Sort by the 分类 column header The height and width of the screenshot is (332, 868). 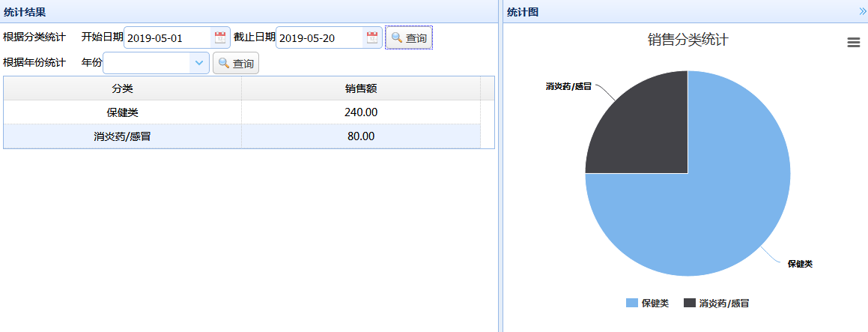click(122, 88)
